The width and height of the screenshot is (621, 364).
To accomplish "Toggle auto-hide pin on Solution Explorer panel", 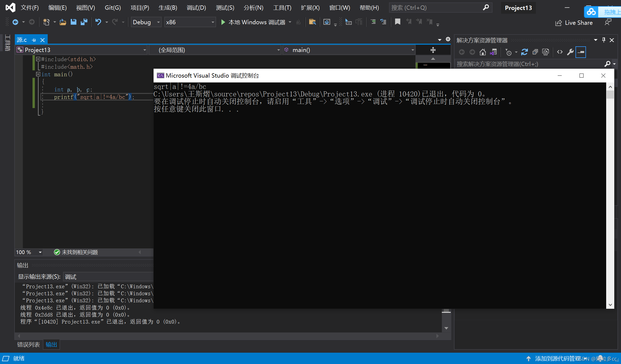I will pos(604,40).
